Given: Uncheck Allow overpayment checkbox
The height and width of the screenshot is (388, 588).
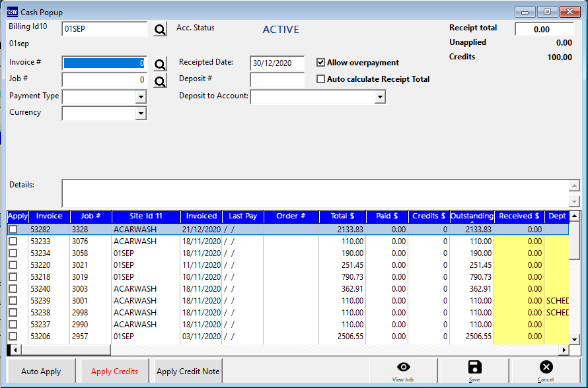Looking at the screenshot, I should 321,63.
